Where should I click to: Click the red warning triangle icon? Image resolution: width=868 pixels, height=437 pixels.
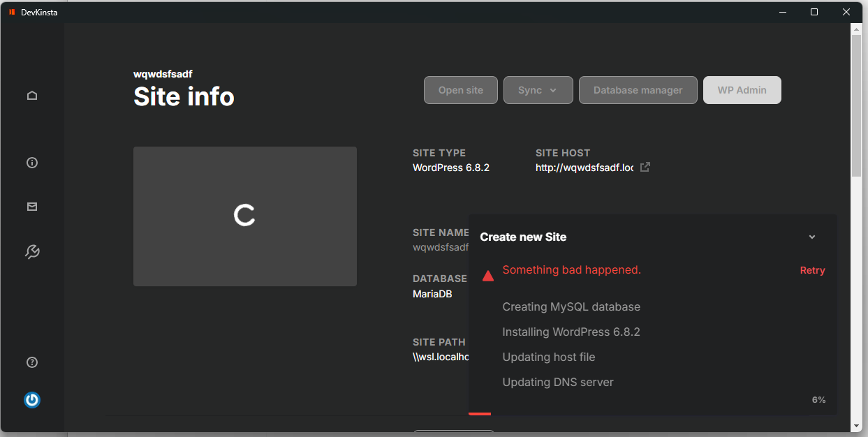(488, 276)
